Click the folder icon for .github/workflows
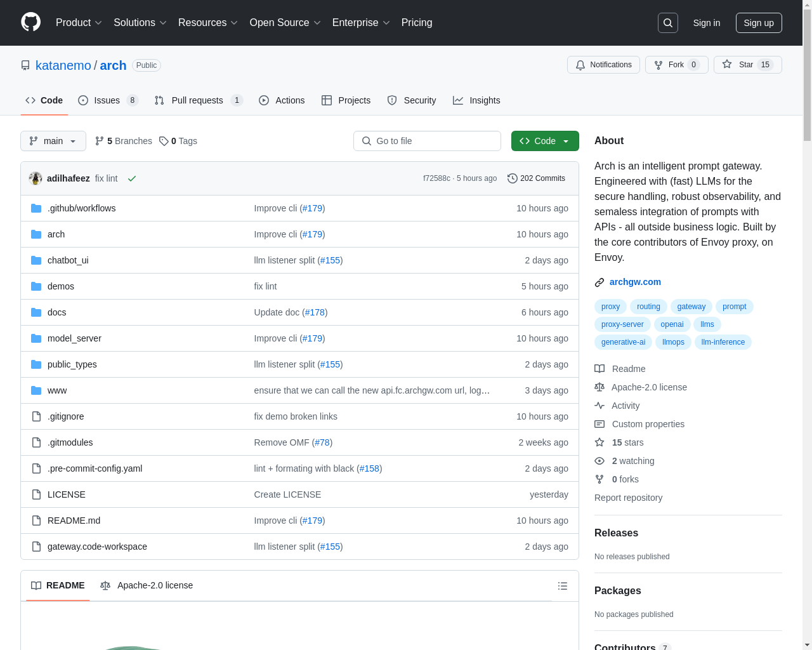812x650 pixels. click(36, 208)
